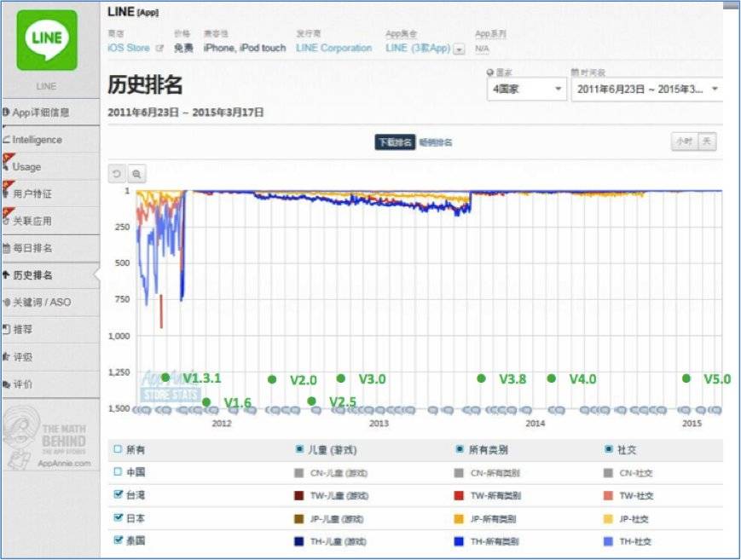Click the V3.0 version marker dot
741x560 pixels.
click(341, 378)
